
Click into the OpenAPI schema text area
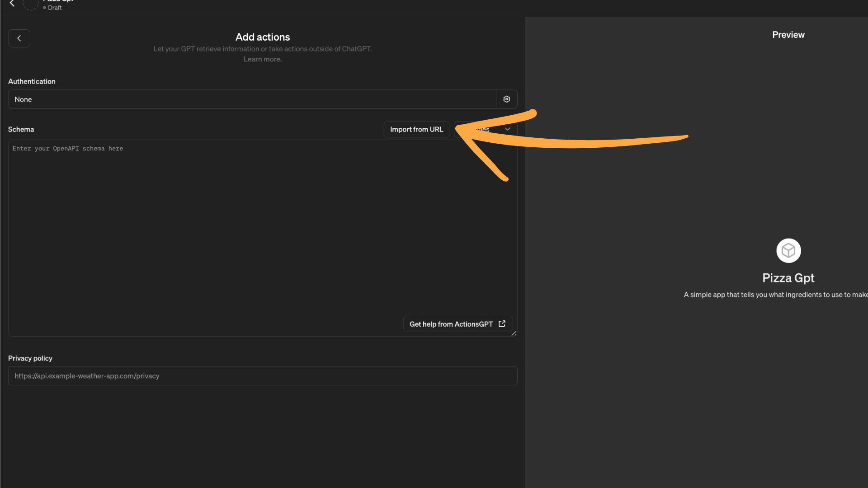[263, 238]
